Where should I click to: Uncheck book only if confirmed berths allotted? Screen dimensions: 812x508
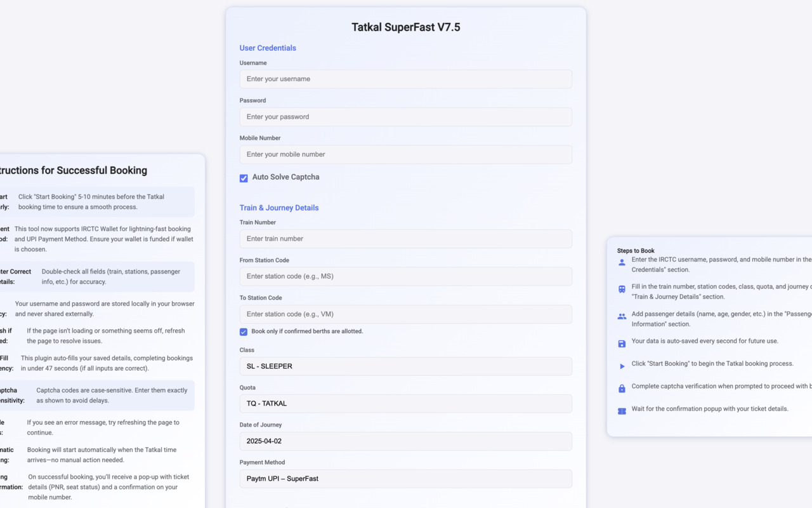click(243, 331)
